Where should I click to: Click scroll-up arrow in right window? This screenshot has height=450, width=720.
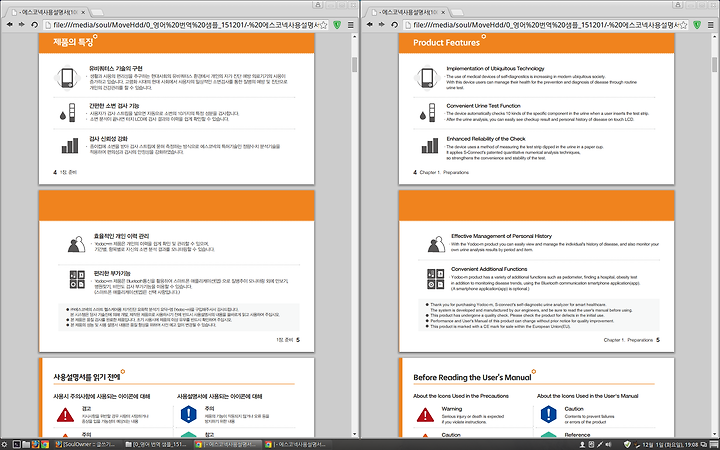(714, 36)
